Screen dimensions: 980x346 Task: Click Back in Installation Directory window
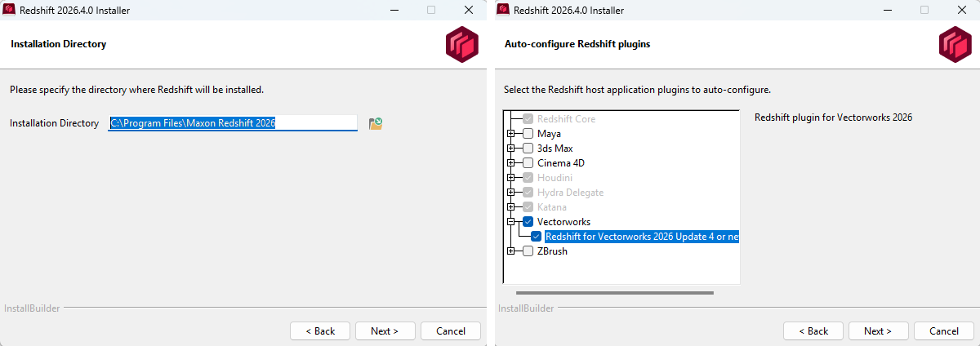[320, 331]
